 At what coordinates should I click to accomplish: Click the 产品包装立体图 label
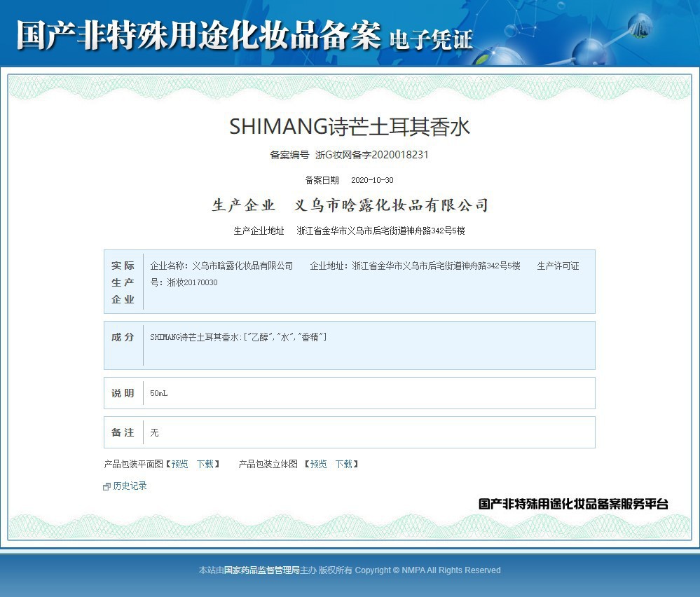[x=268, y=464]
